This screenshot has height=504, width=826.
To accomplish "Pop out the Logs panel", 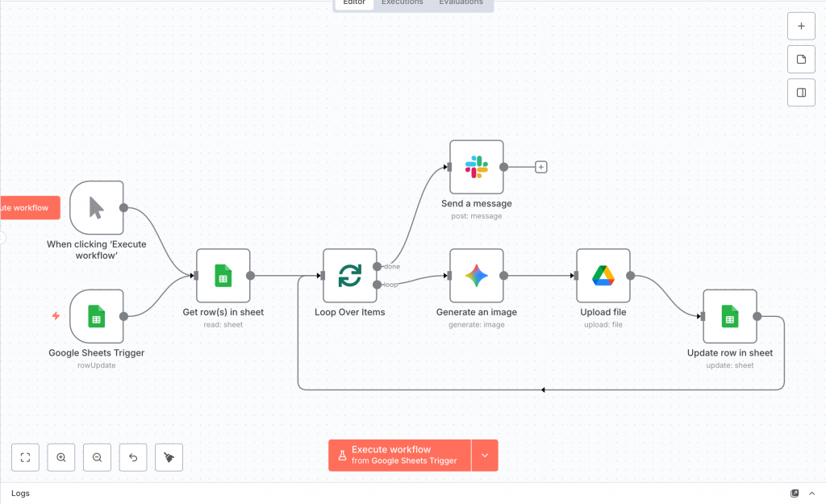I will (795, 494).
